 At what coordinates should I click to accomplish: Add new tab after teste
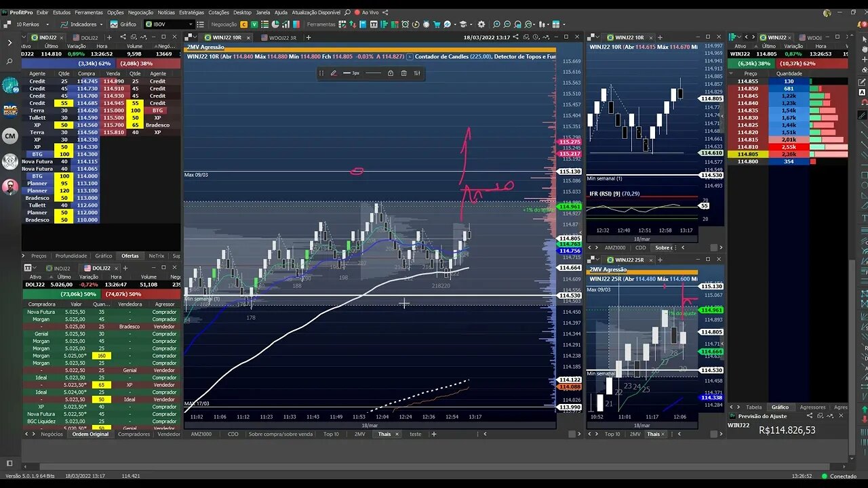pyautogui.click(x=433, y=434)
